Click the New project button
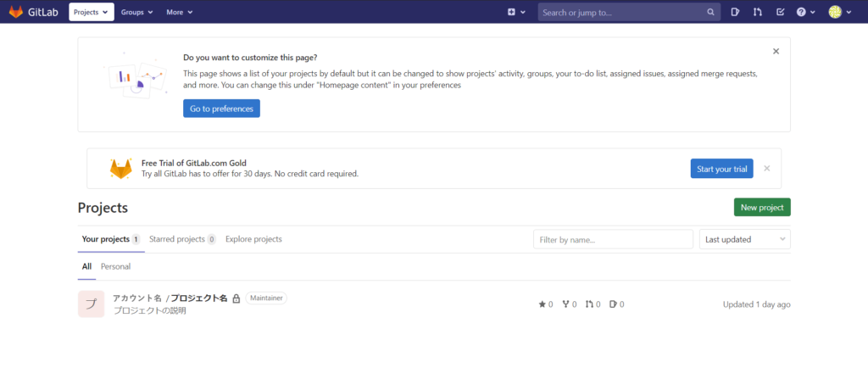Screen dimensions: 868x379 click(762, 207)
